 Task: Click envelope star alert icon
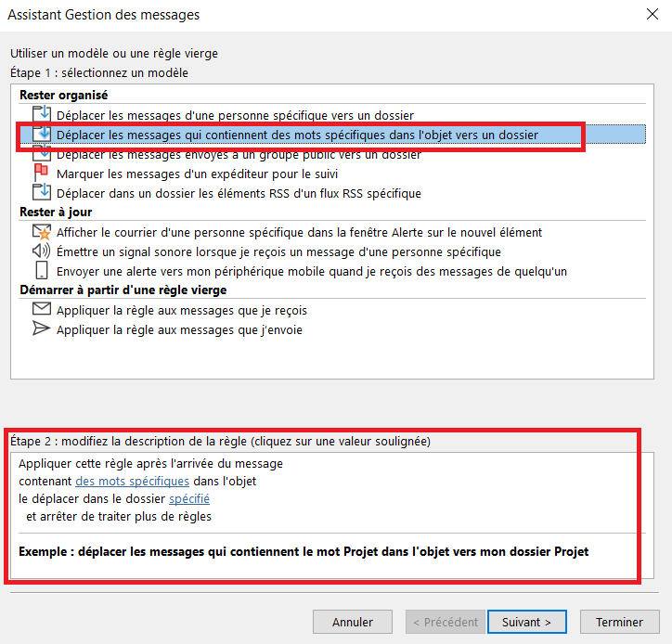pyautogui.click(x=42, y=232)
